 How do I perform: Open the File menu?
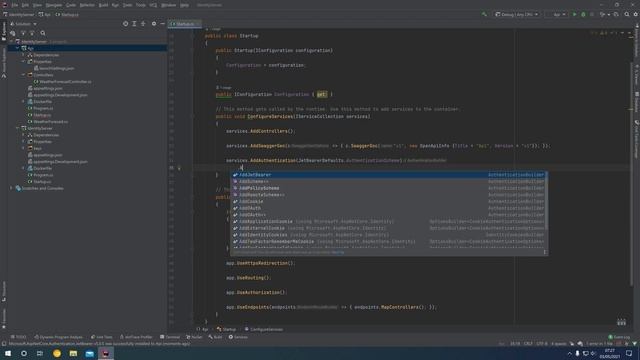coord(15,5)
